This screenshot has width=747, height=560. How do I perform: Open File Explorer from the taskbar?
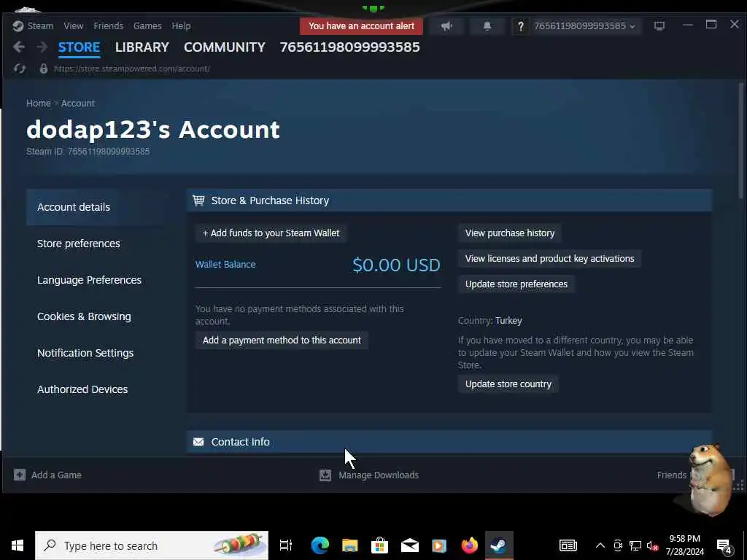point(349,545)
